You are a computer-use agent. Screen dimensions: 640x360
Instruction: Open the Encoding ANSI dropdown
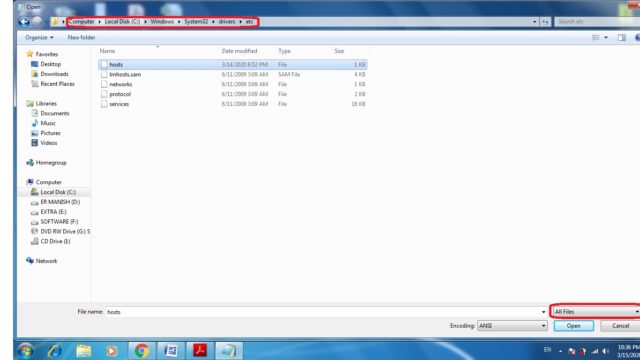(x=512, y=326)
